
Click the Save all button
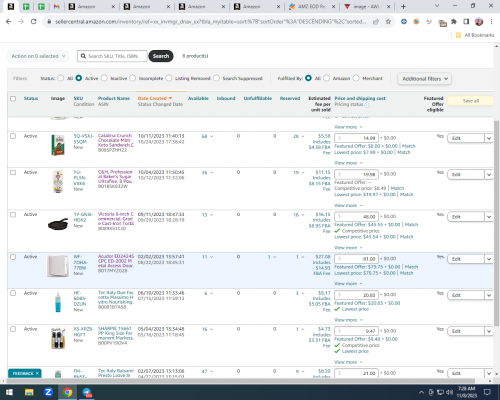[471, 101]
